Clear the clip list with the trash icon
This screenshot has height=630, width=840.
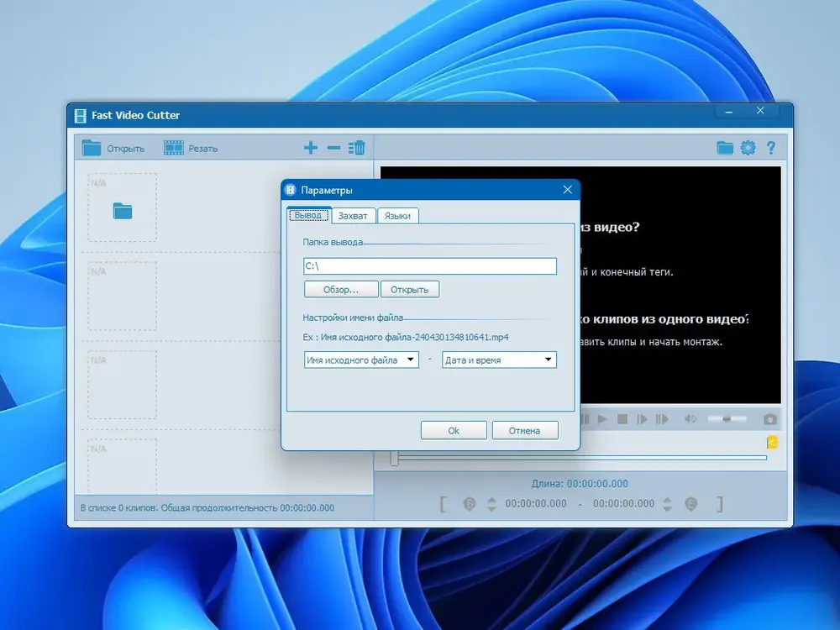point(357,148)
